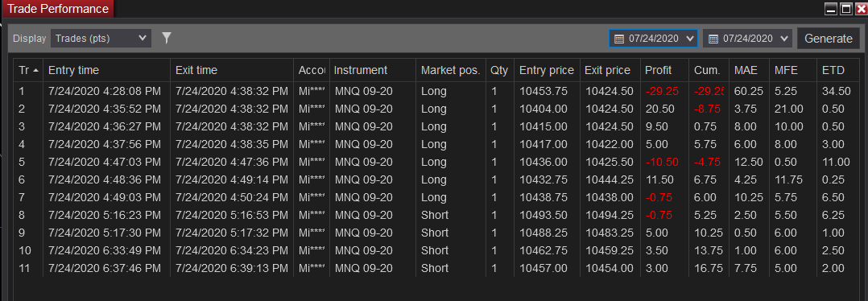Click the end date calendar icon

point(713,39)
